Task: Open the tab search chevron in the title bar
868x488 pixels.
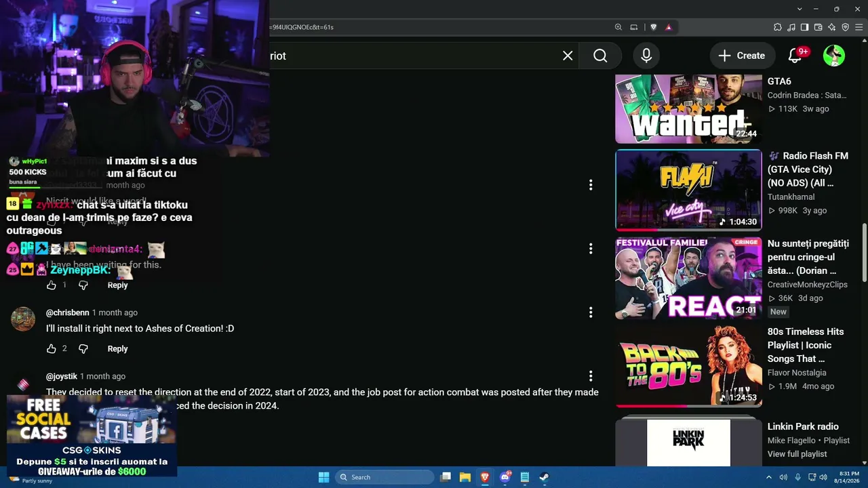Action: pyautogui.click(x=800, y=9)
